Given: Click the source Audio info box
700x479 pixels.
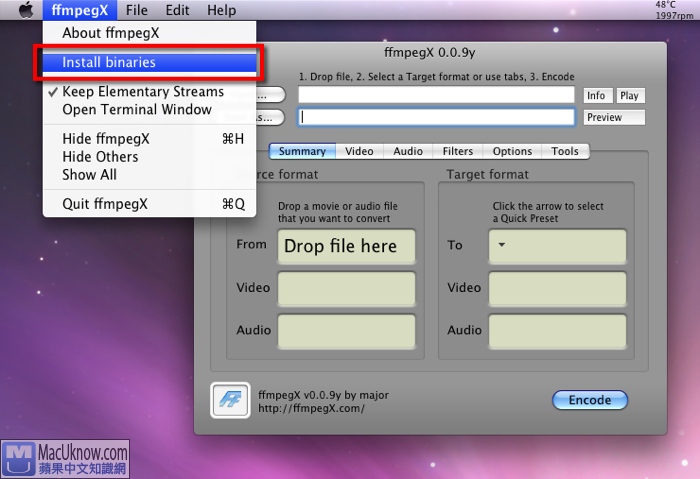Looking at the screenshot, I should coord(346,331).
